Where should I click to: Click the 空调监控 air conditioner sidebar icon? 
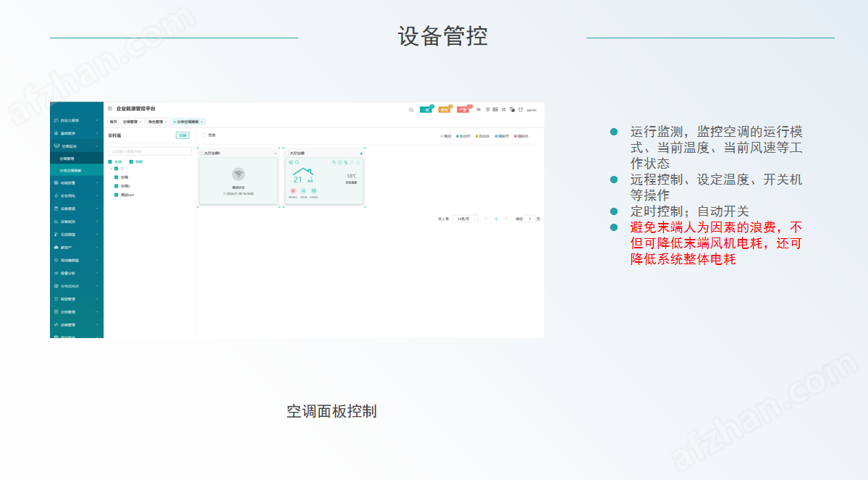point(56,146)
